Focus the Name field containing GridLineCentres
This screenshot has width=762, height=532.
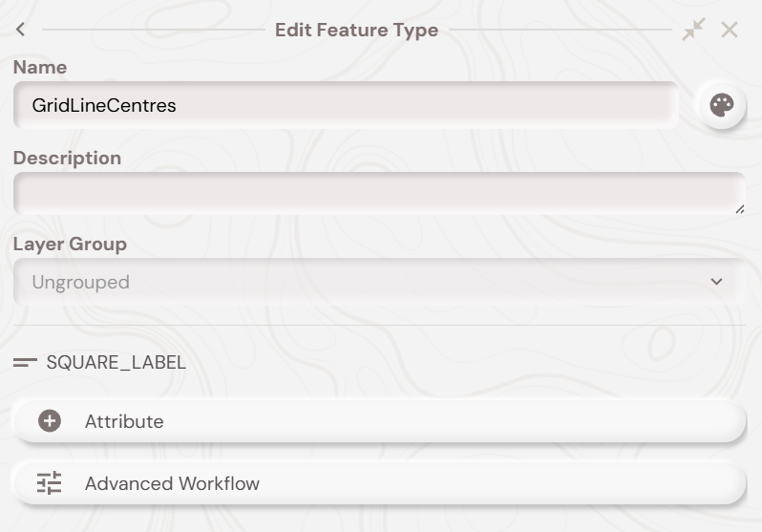coord(344,105)
